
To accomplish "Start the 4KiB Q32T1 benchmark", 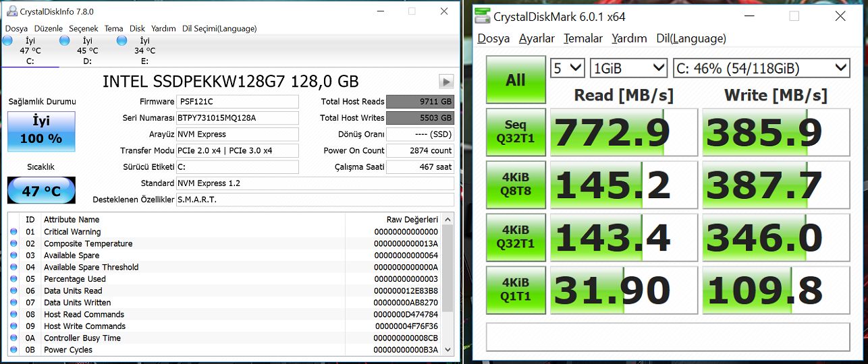I will [x=516, y=237].
